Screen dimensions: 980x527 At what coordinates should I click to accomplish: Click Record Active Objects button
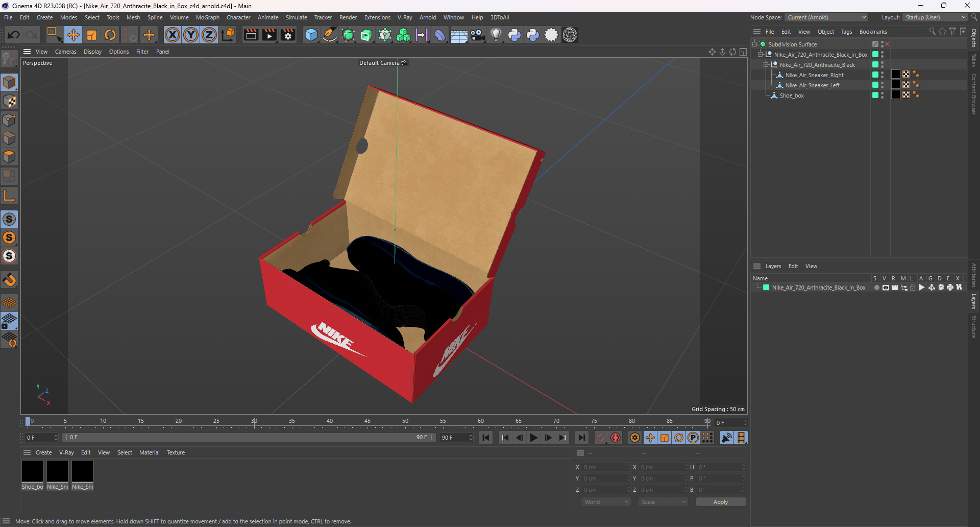[601, 438]
